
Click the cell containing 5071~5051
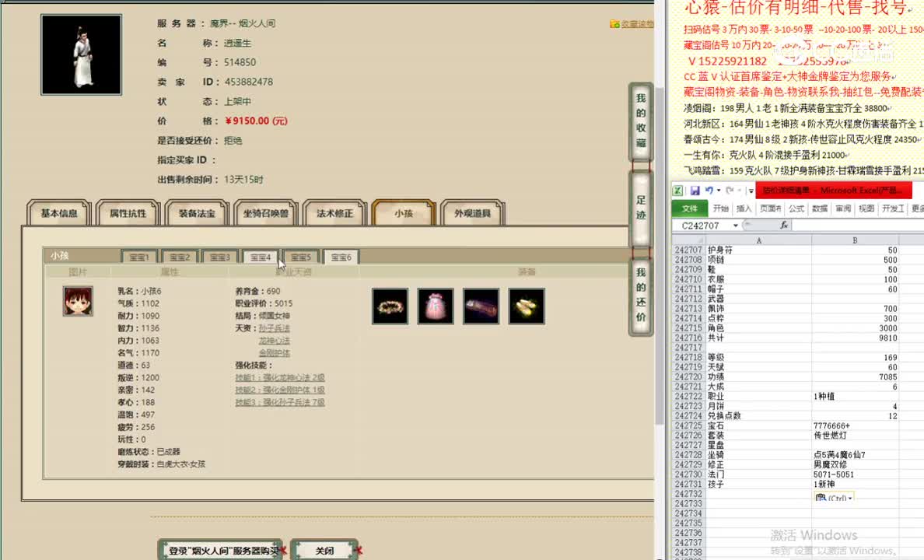click(855, 474)
